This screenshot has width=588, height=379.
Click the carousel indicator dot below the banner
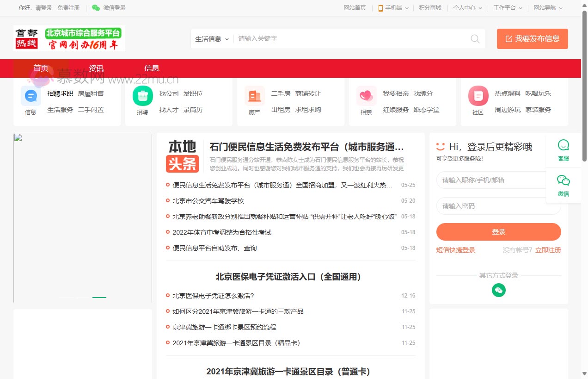pos(99,298)
